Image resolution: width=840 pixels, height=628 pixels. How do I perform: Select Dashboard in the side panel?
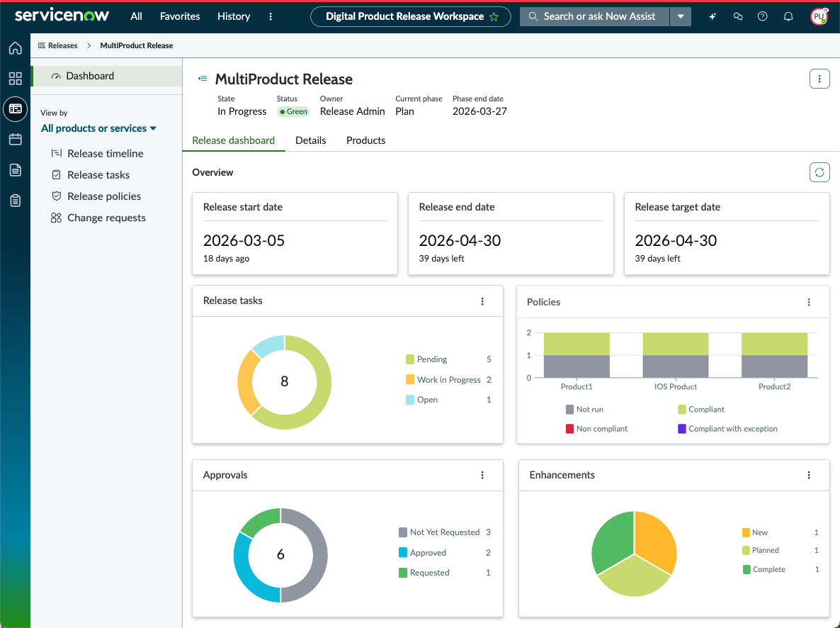[x=107, y=76]
